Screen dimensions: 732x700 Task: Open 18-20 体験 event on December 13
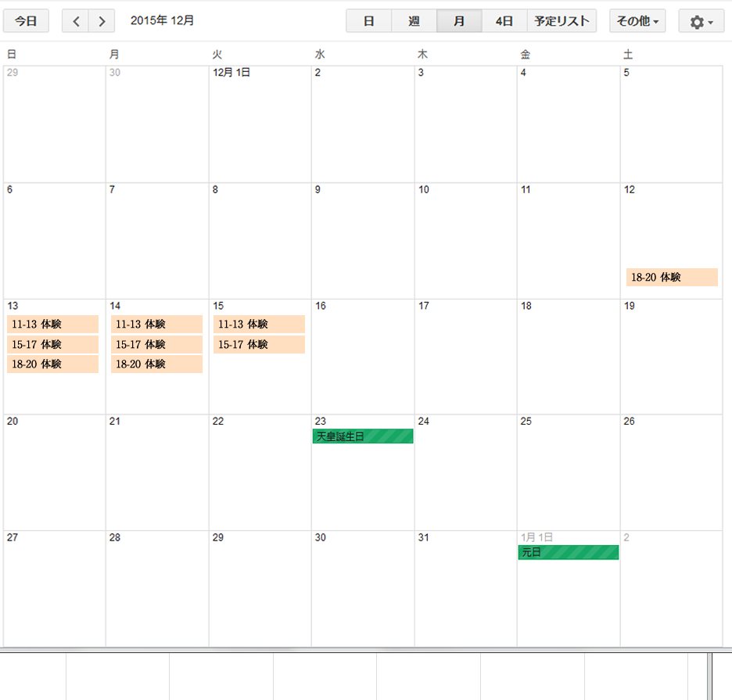(x=52, y=364)
